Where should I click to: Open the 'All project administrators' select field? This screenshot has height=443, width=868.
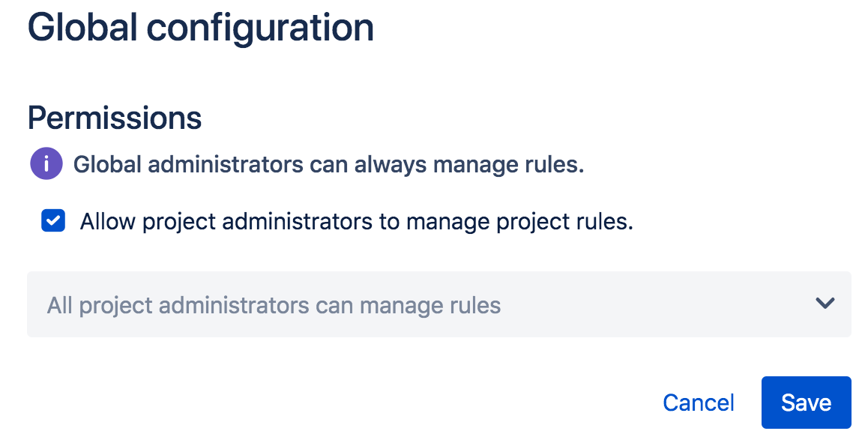coord(438,304)
